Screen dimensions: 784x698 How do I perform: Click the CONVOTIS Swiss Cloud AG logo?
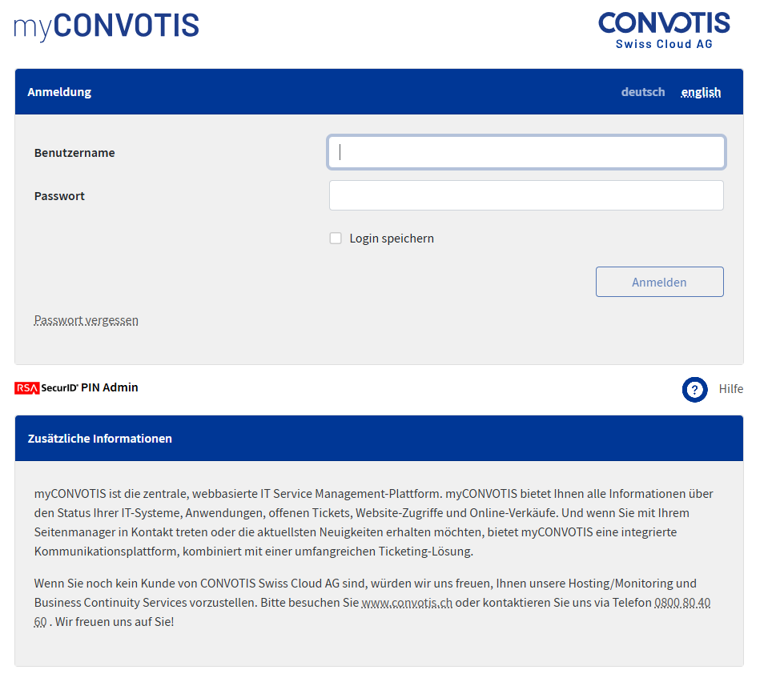(x=664, y=30)
